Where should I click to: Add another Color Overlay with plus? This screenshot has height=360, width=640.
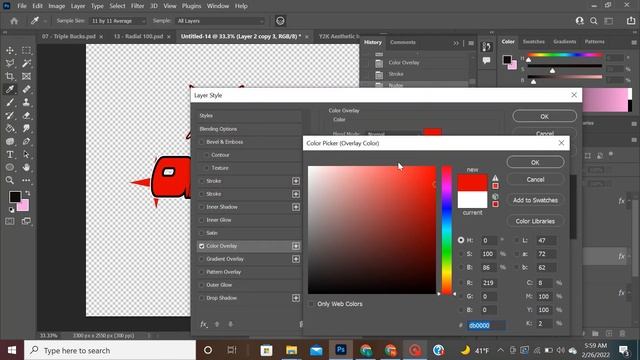(x=296, y=246)
